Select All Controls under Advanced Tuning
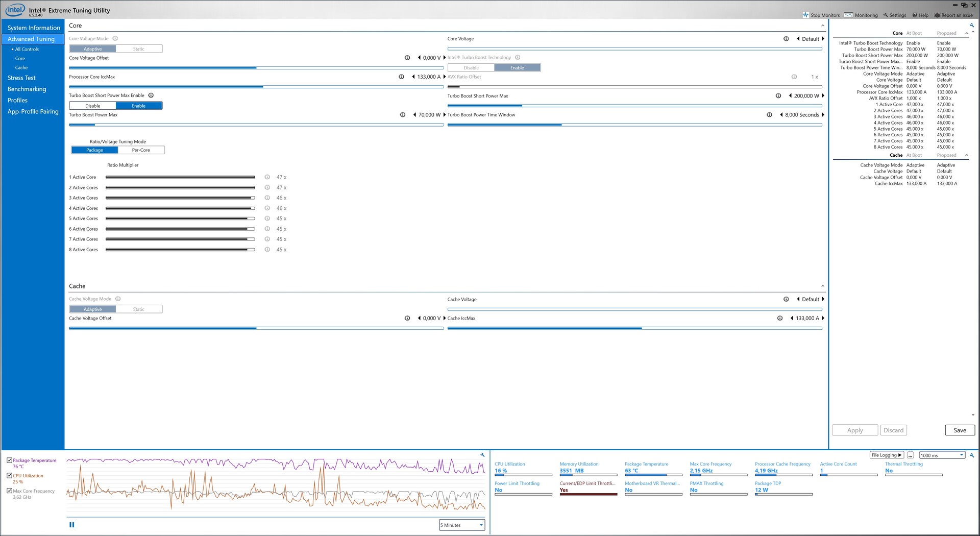Image resolution: width=980 pixels, height=536 pixels. tap(27, 49)
